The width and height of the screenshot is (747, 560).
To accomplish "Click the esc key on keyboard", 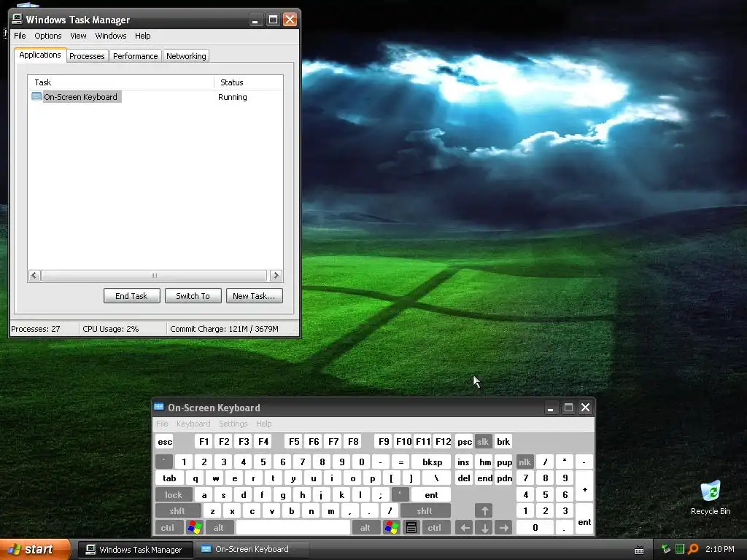I will [165, 441].
